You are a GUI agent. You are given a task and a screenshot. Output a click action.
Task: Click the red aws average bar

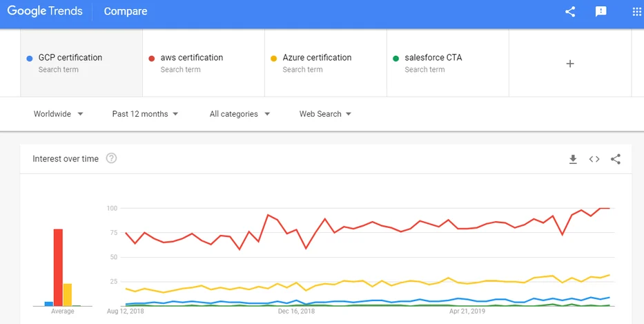tap(58, 267)
